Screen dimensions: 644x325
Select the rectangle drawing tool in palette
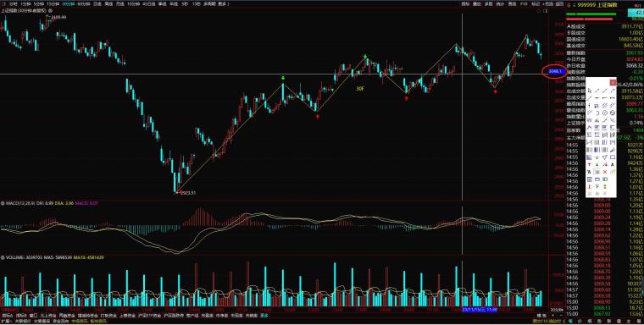click(x=613, y=157)
